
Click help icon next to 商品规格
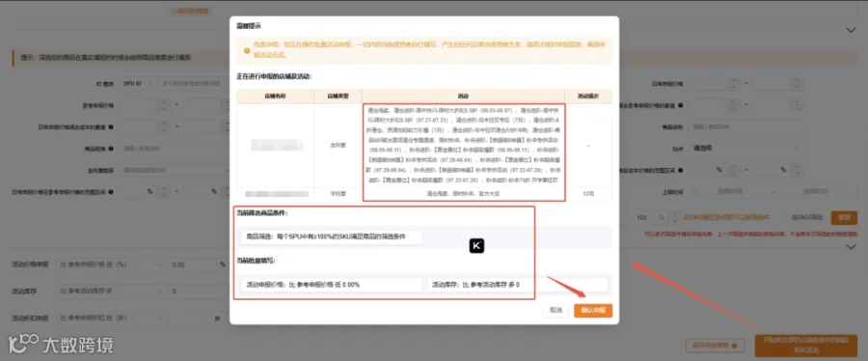coord(111,149)
